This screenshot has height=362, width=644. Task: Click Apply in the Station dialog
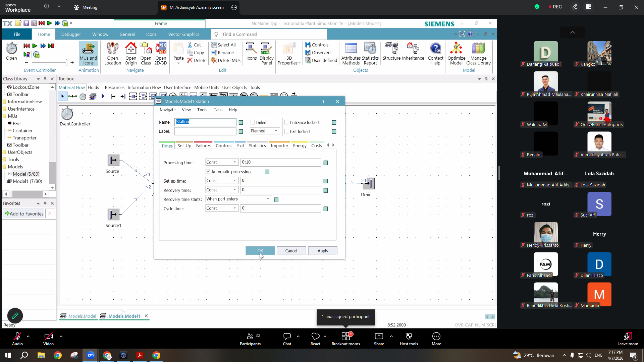[x=323, y=251]
